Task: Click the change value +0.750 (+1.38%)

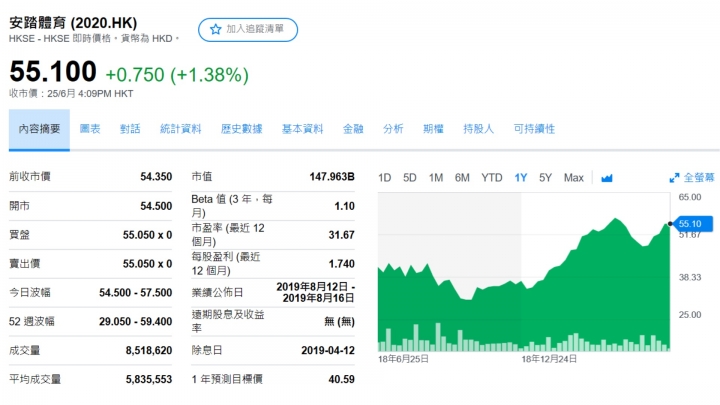Action: pyautogui.click(x=177, y=75)
